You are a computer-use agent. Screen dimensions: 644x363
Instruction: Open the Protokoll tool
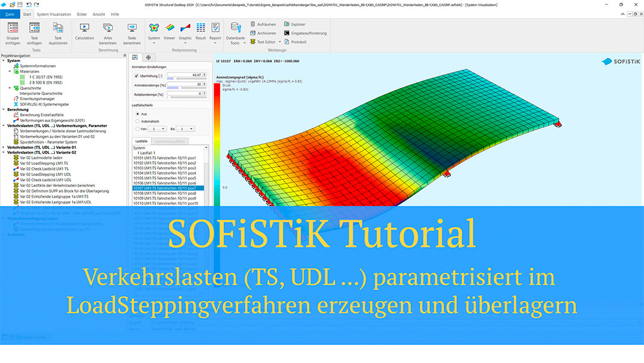pos(286,42)
